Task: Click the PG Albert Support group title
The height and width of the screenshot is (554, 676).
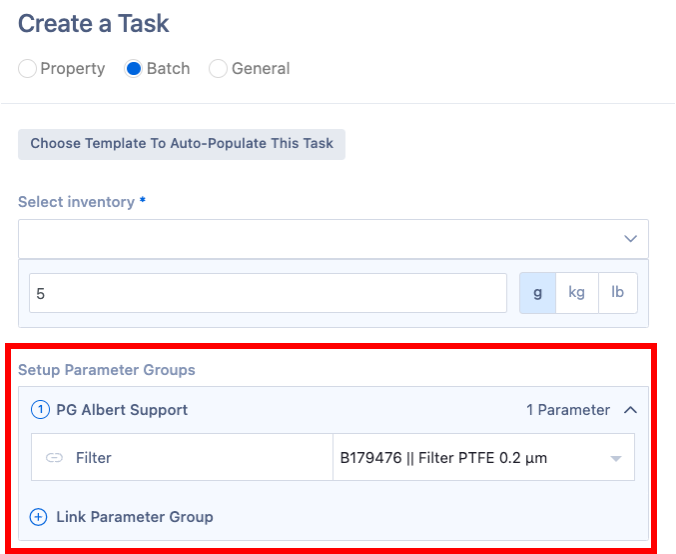Action: coord(122,409)
